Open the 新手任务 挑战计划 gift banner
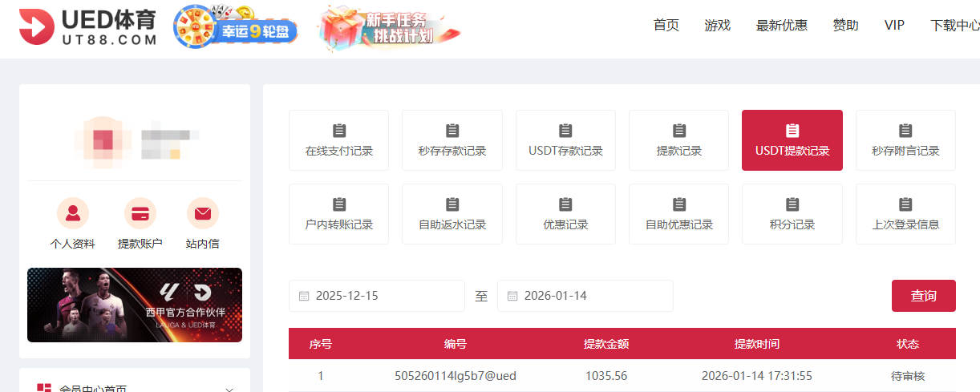This screenshot has height=392, width=980. point(389,27)
